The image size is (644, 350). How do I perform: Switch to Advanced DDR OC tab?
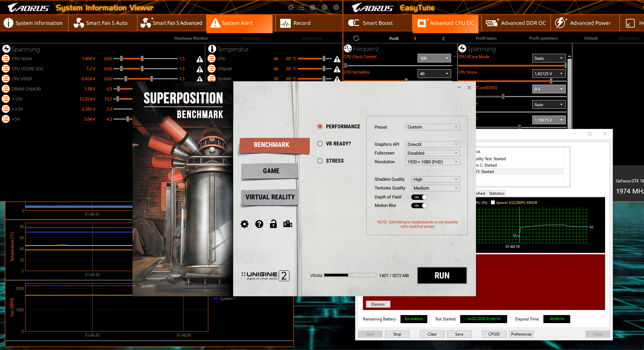coord(516,23)
